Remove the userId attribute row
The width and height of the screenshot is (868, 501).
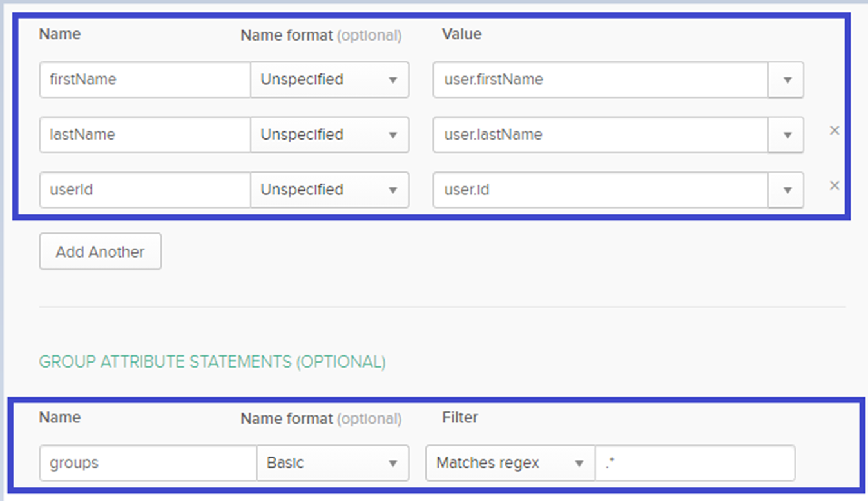click(834, 185)
